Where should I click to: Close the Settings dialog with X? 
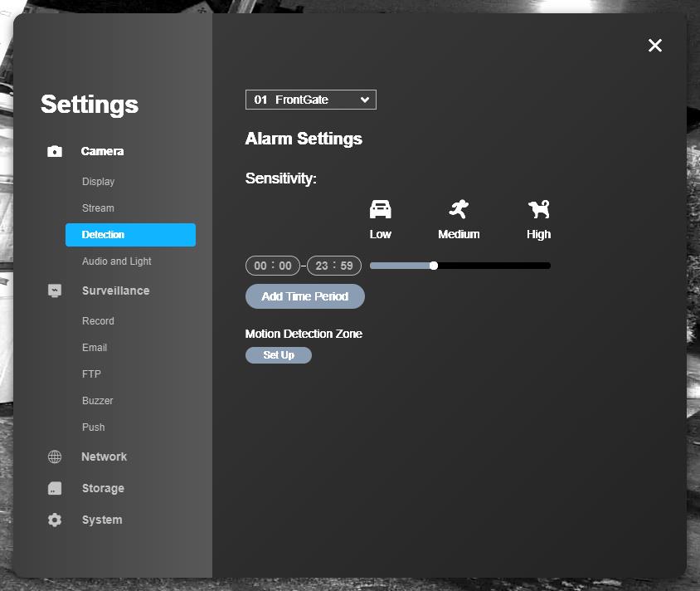click(x=655, y=46)
